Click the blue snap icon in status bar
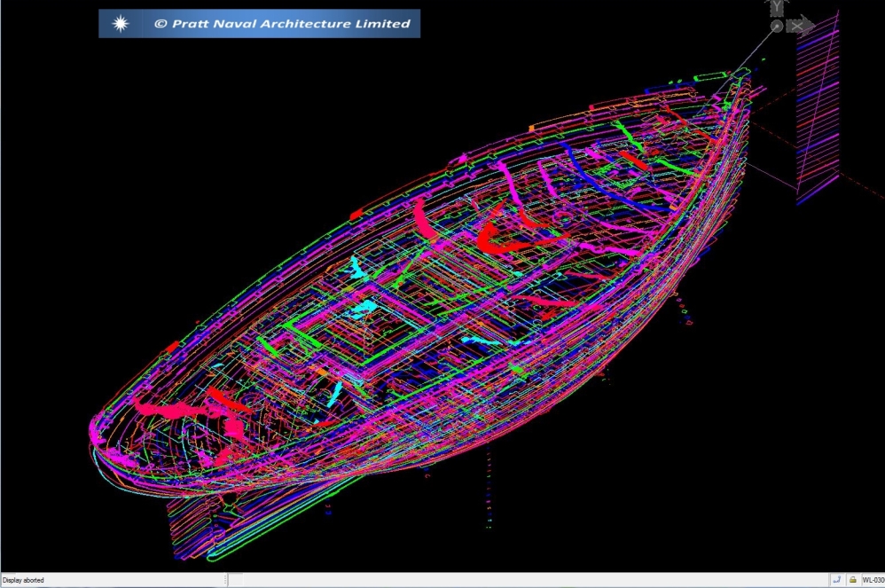Image resolution: width=885 pixels, height=588 pixels. click(836, 580)
